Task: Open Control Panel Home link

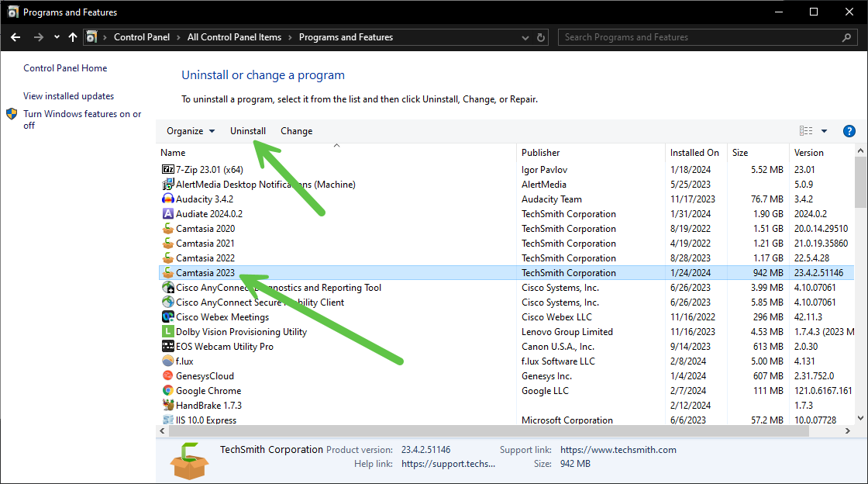Action: (65, 68)
